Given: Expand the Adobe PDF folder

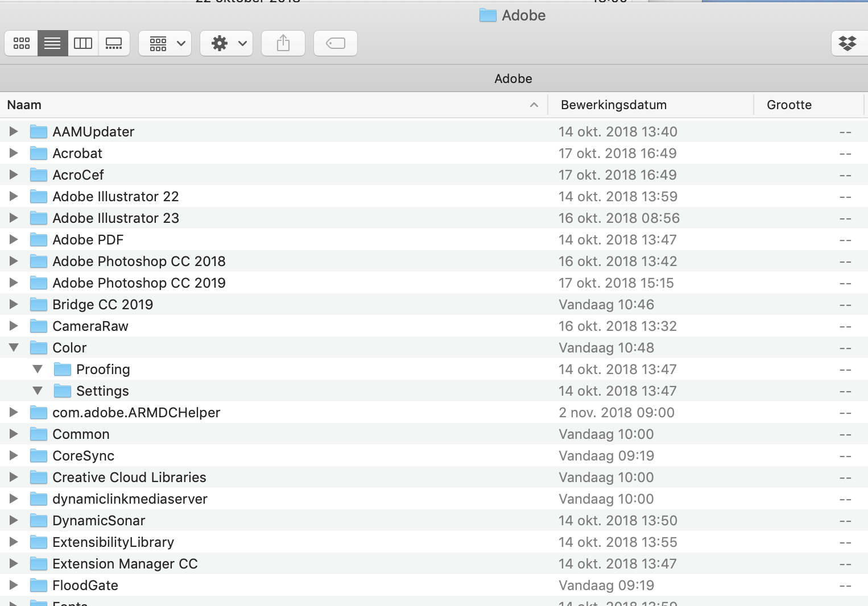Looking at the screenshot, I should 14,239.
